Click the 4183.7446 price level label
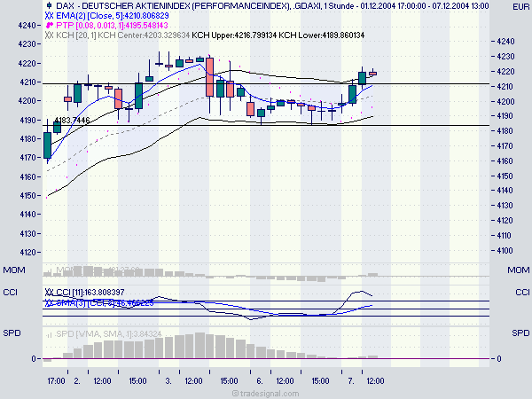 click(x=73, y=120)
